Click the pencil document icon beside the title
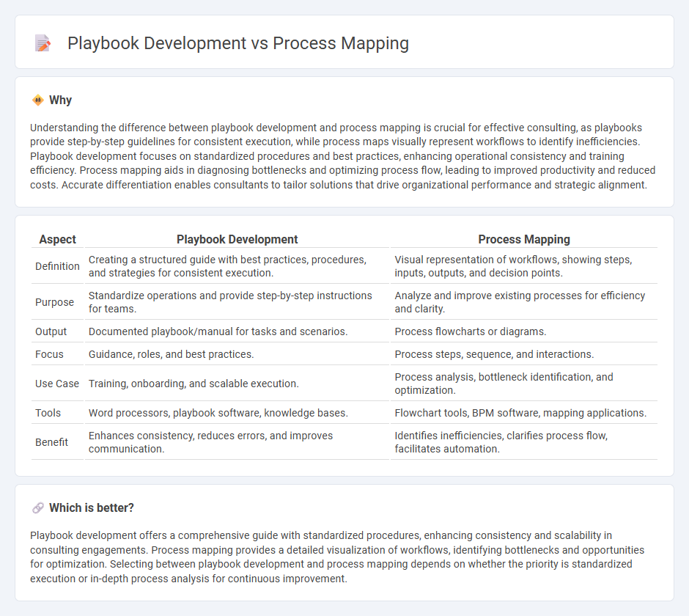Screen dimensions: 689x616 [43, 43]
